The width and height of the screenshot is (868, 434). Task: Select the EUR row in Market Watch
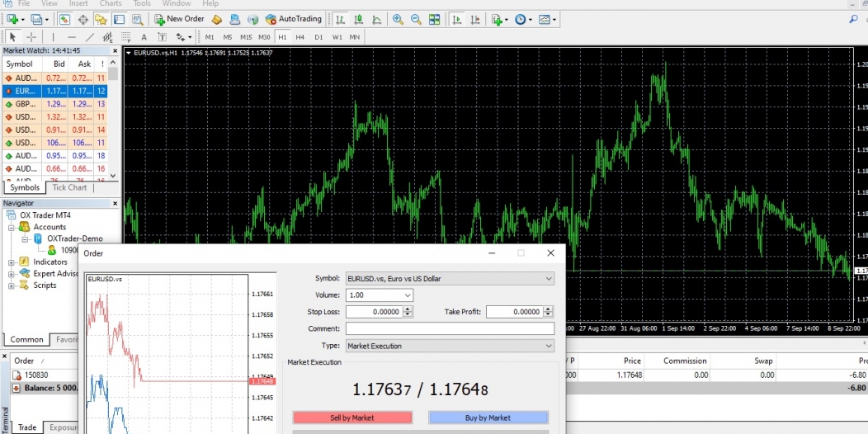(54, 92)
